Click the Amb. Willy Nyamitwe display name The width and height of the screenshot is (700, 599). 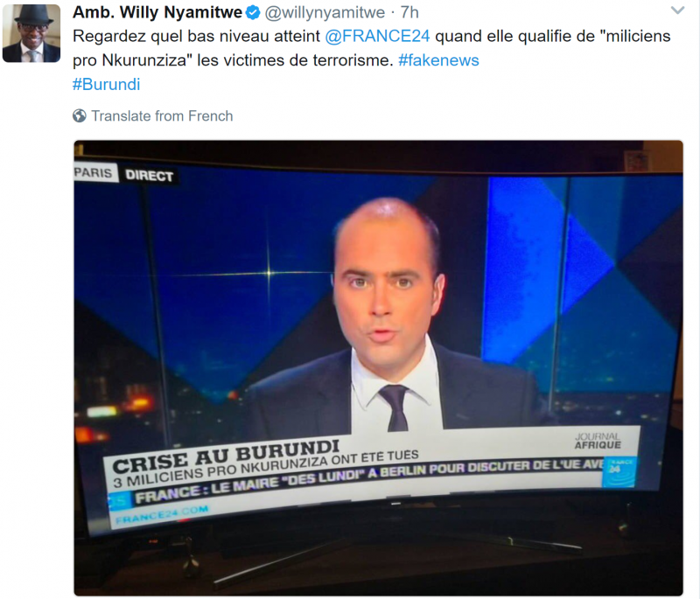coord(157,12)
